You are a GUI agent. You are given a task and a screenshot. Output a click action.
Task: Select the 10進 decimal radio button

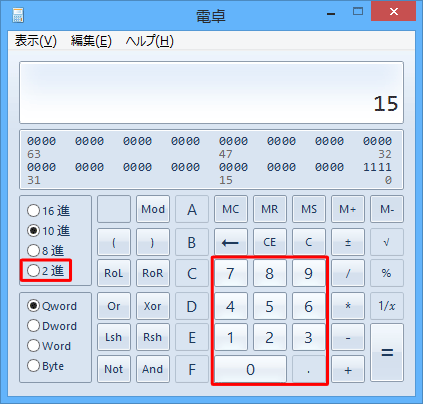[48, 231]
